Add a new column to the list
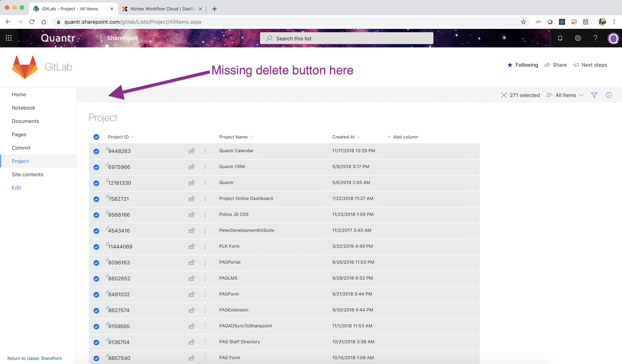Viewport: 622px width, 364px height. tap(403, 137)
